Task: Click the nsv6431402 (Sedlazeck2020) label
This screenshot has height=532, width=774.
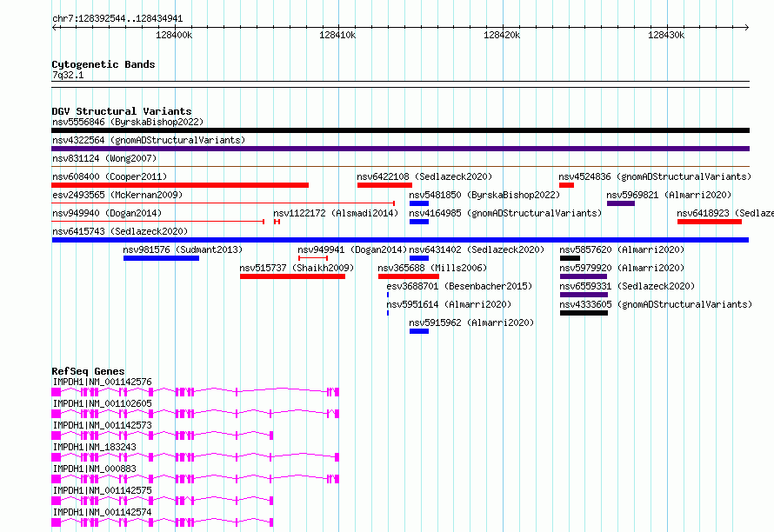Action: tap(477, 249)
